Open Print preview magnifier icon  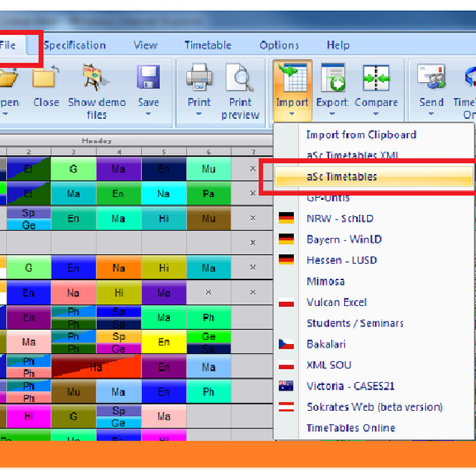(x=240, y=78)
